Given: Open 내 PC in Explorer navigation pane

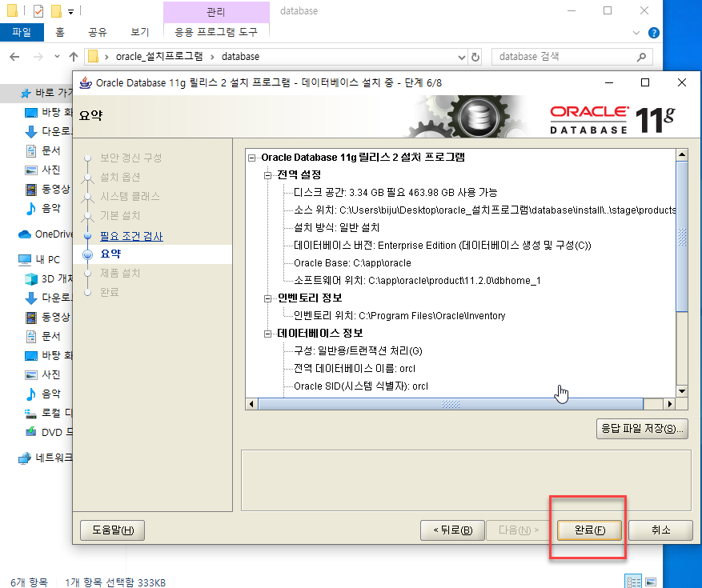Looking at the screenshot, I should point(39,259).
